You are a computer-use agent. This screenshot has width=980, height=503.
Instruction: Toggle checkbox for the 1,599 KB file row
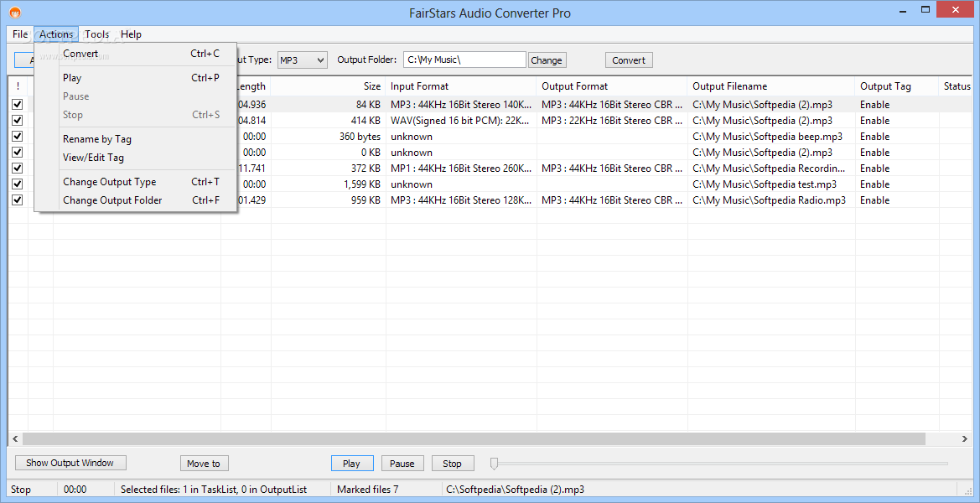(x=18, y=184)
